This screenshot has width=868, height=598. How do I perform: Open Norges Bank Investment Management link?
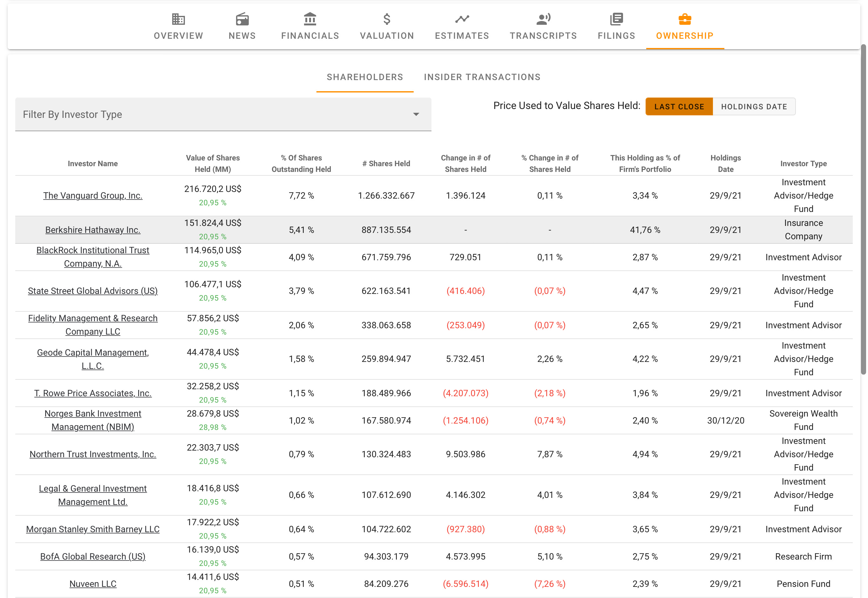coord(92,420)
